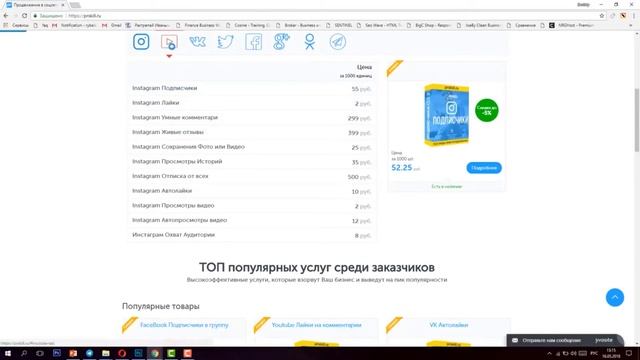Click the green -5% discount badge
The height and width of the screenshot is (360, 640).
tap(487, 110)
